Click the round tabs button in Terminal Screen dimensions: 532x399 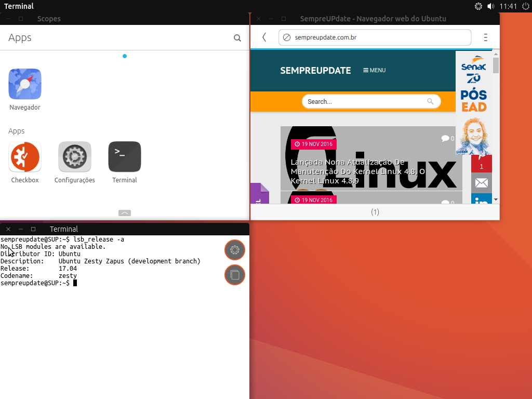pos(235,275)
